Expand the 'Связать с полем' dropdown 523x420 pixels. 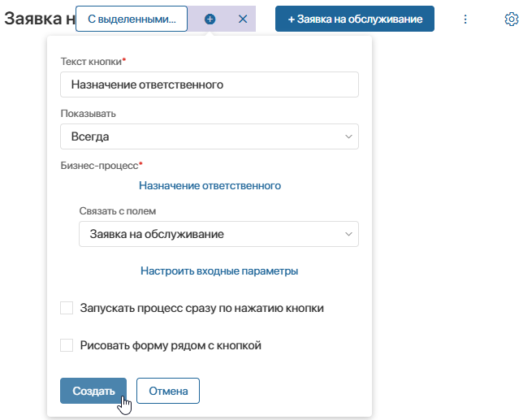[x=218, y=234]
